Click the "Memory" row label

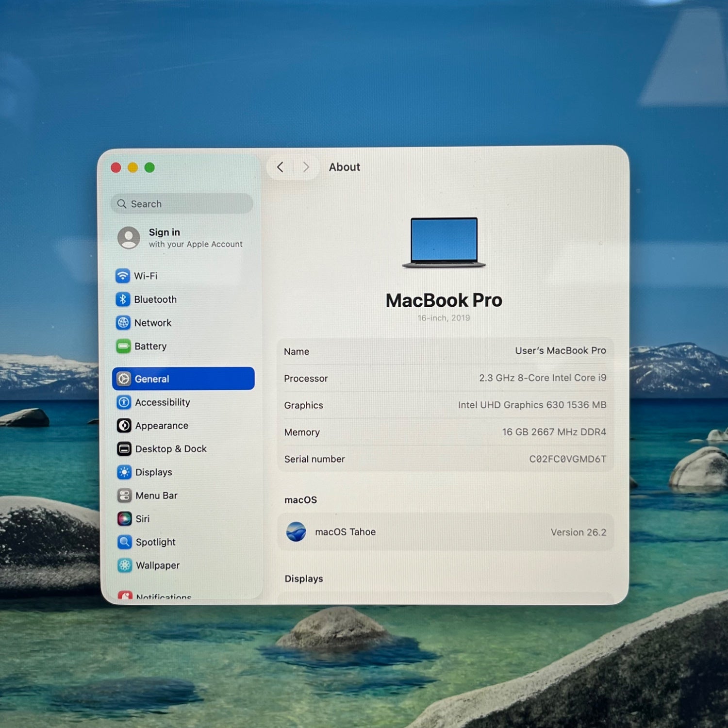[302, 432]
